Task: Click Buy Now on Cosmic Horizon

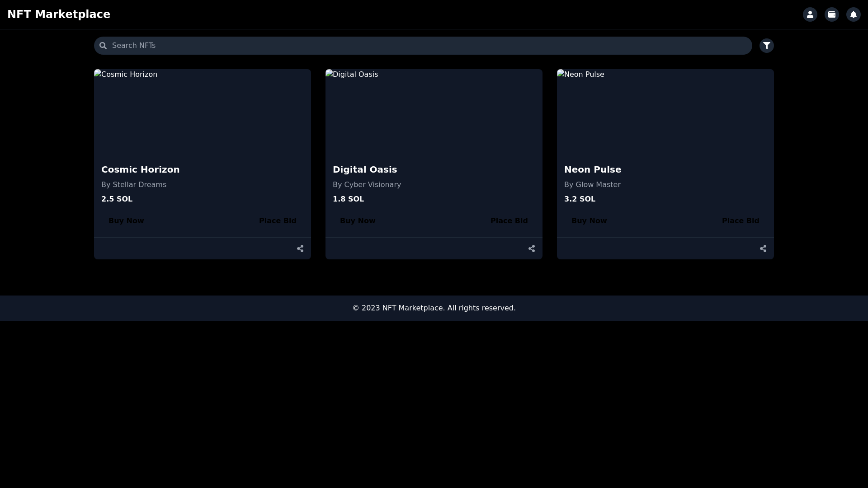Action: (126, 221)
